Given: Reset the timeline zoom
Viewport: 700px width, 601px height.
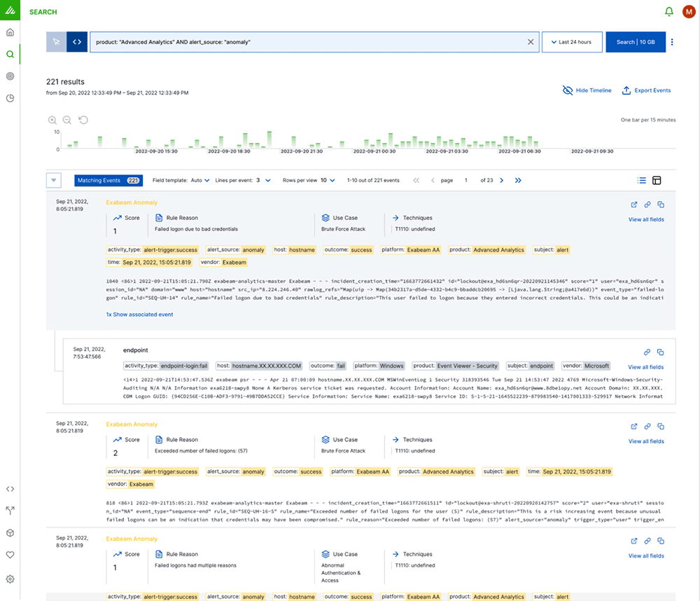Looking at the screenshot, I should [83, 120].
